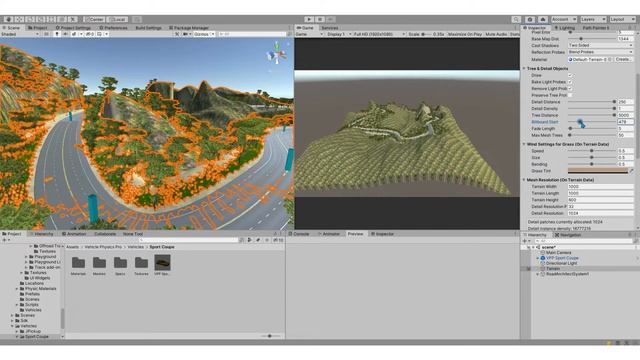This screenshot has width=640, height=360.
Task: Select Main Camera in the Hierarchy
Action: [x=558, y=253]
